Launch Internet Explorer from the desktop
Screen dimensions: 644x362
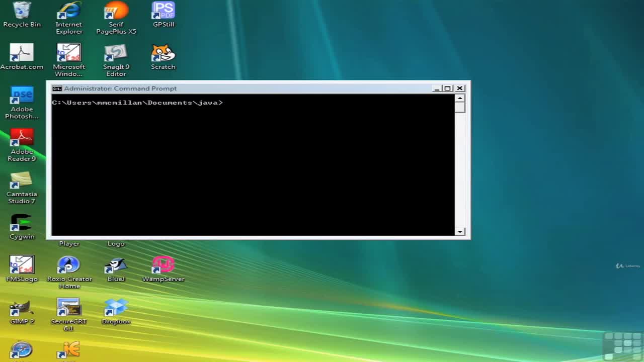(x=69, y=18)
